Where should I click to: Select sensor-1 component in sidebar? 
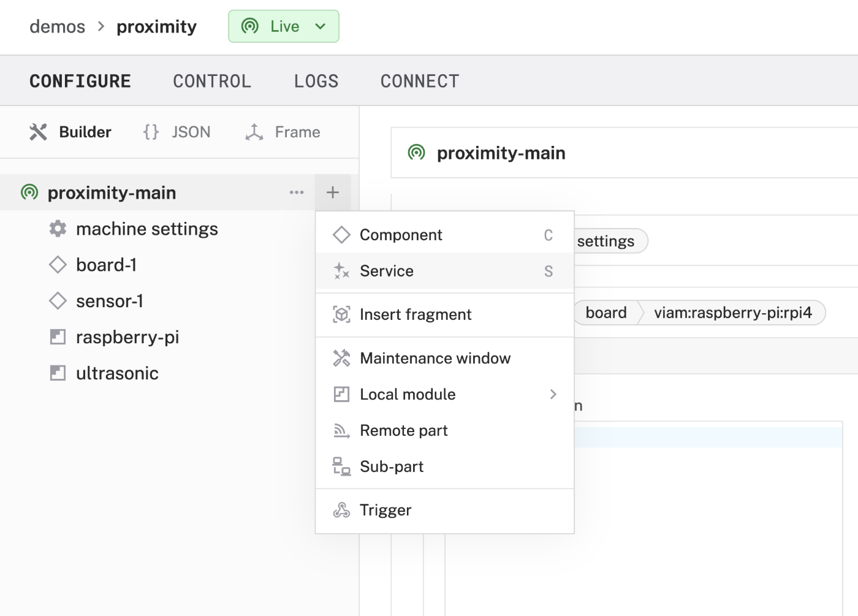pos(110,301)
